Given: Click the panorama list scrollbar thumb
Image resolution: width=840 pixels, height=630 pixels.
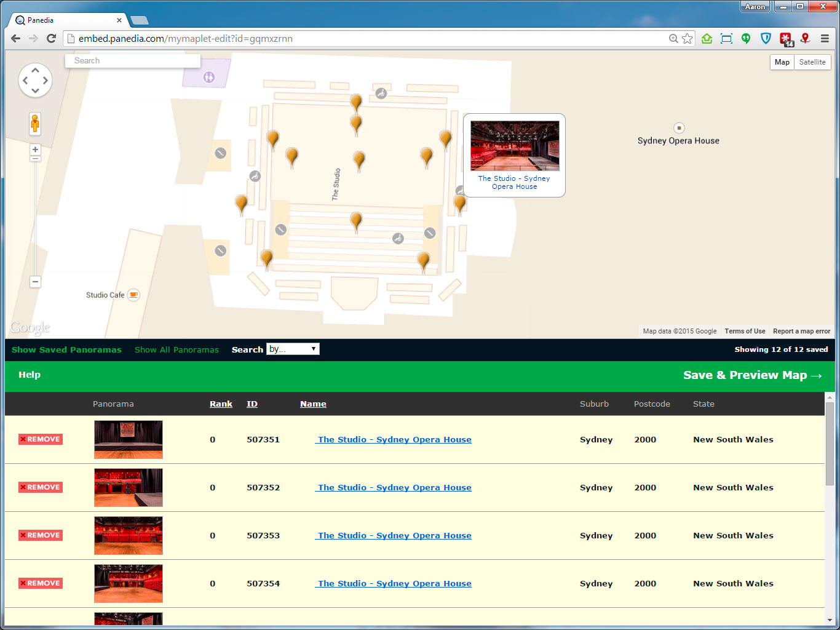Looking at the screenshot, I should (x=830, y=443).
